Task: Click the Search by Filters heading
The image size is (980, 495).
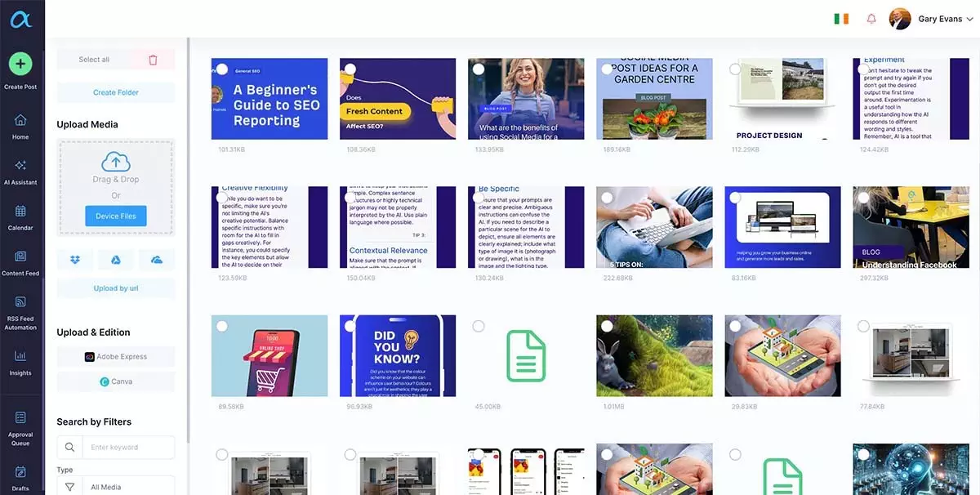Action: point(94,421)
